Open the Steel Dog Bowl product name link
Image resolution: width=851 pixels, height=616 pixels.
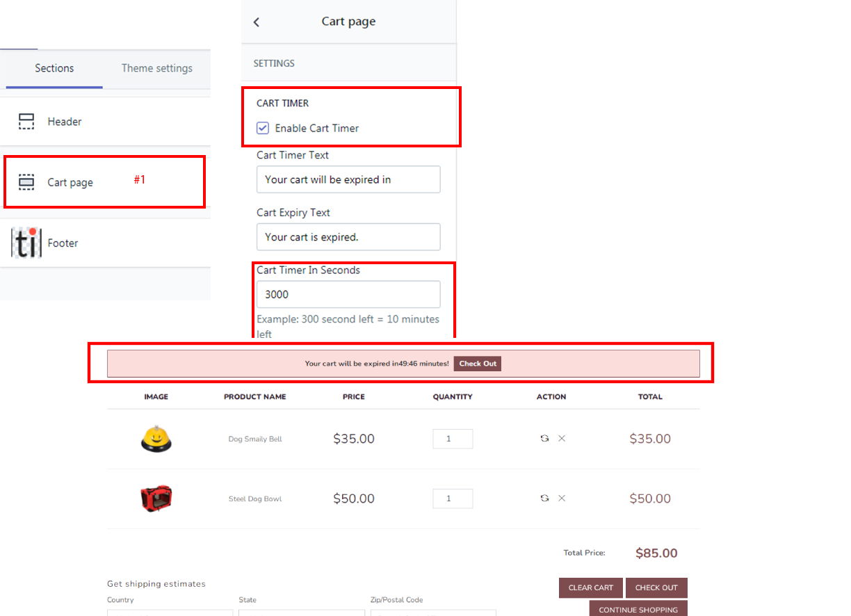click(x=254, y=499)
